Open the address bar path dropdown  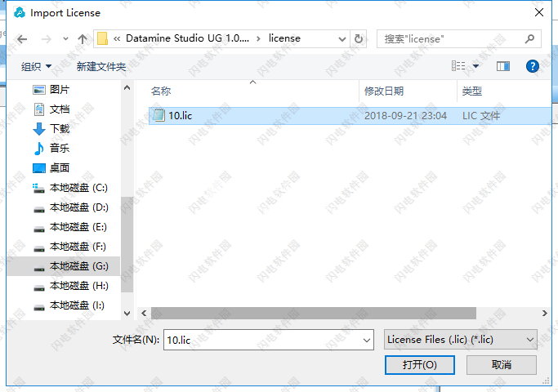342,38
